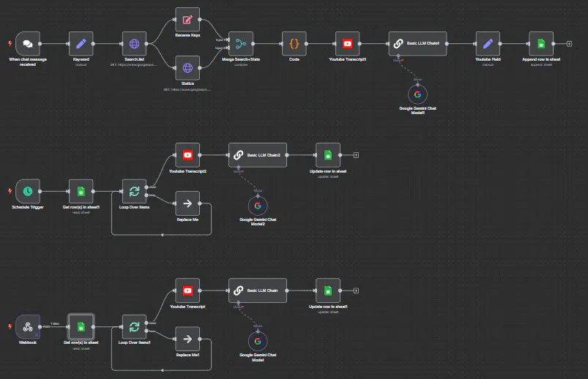The image size is (588, 379).
Task: Select the Replace Me1 node
Action: pyautogui.click(x=187, y=339)
